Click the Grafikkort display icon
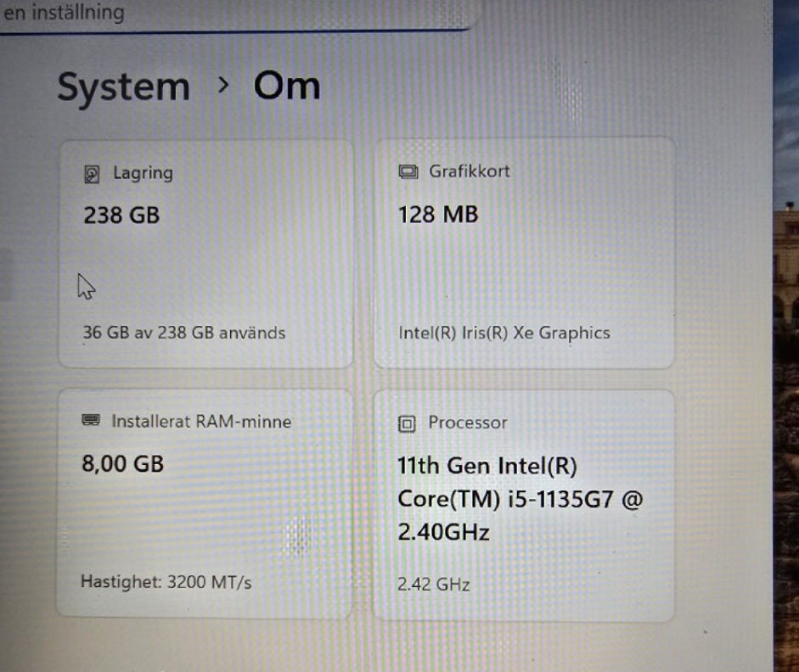The width and height of the screenshot is (799, 672). pyautogui.click(x=408, y=172)
